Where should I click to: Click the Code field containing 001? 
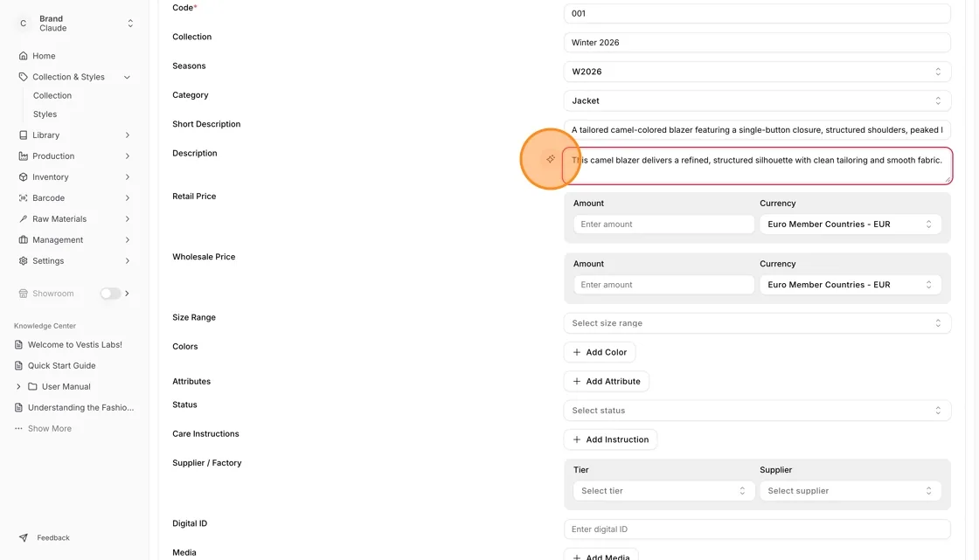point(757,13)
